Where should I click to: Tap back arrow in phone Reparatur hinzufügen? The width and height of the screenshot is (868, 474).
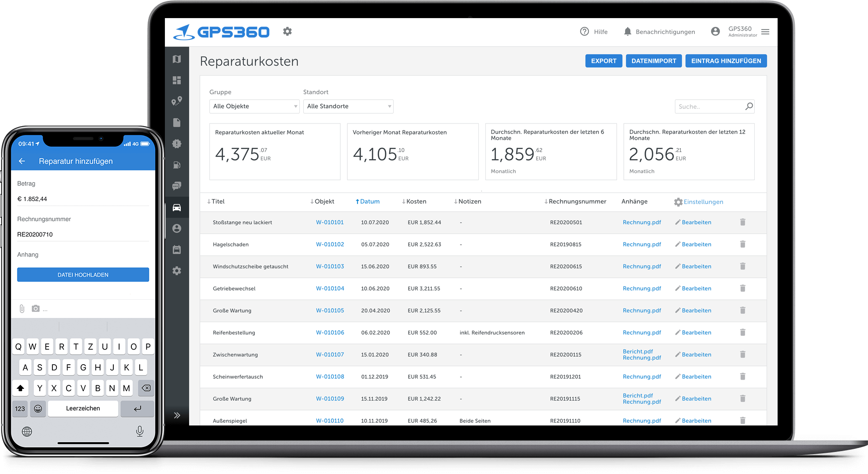point(22,161)
